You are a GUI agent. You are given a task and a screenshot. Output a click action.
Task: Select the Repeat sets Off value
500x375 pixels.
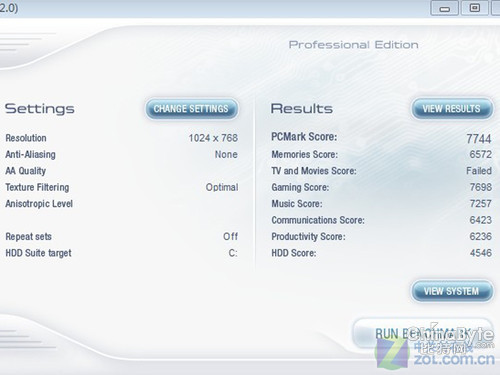pos(230,236)
